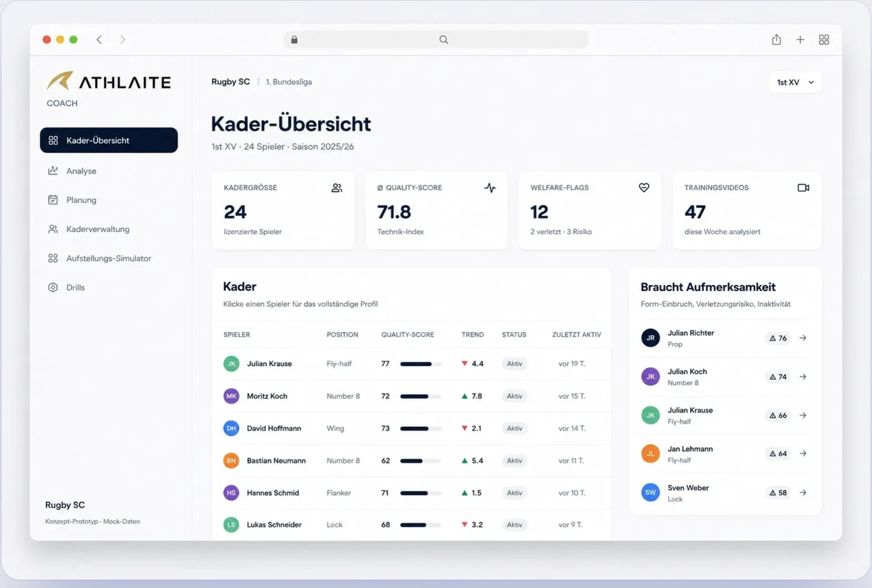Open Julian Krause's player name in Kader table
This screenshot has height=588, width=872.
(269, 364)
